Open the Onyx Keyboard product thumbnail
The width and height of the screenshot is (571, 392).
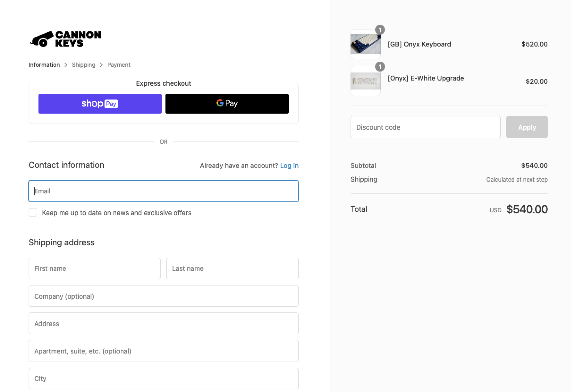tap(366, 44)
